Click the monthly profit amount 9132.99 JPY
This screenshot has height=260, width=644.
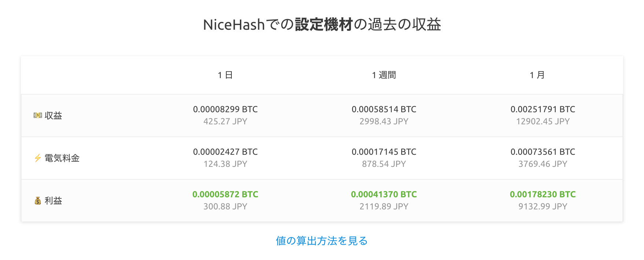tap(542, 206)
